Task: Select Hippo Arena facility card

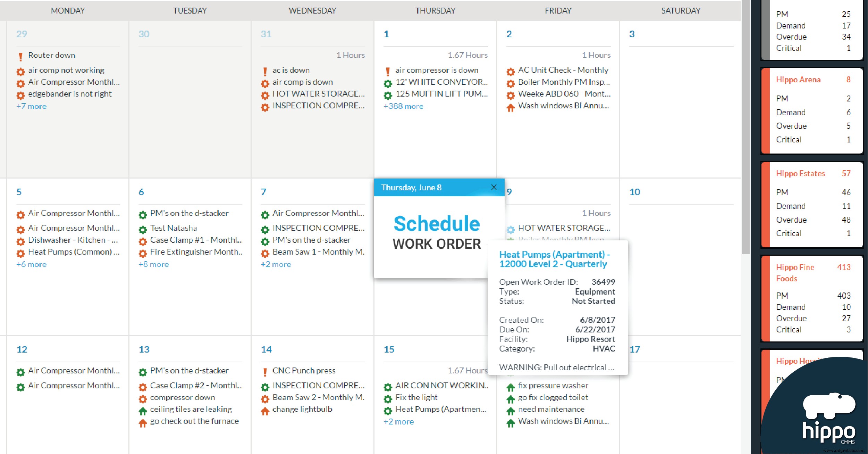Action: 812,110
